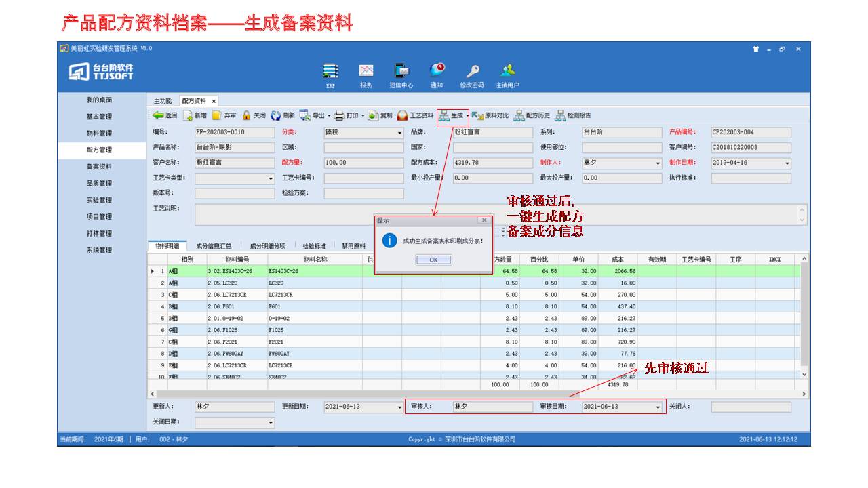Open the 报表 reports icon
Screen dimensions: 868x488
click(366, 70)
